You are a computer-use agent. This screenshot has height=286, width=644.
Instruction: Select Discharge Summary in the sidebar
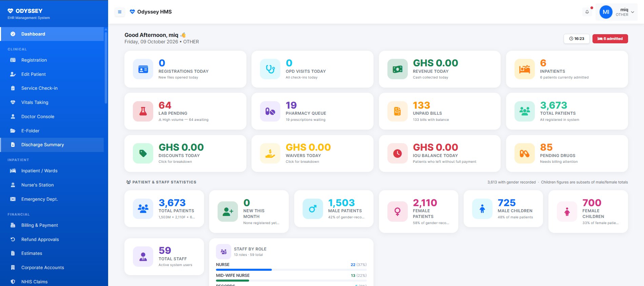[52, 145]
